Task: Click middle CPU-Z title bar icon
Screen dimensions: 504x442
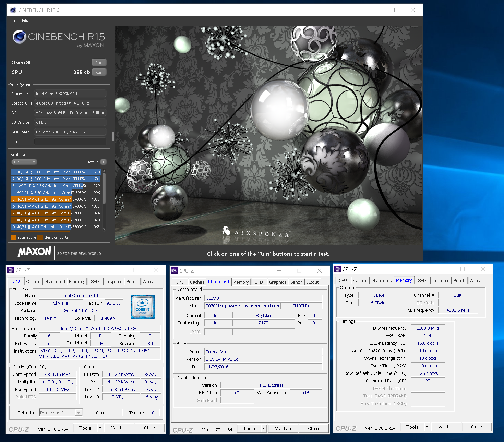Action: click(174, 271)
